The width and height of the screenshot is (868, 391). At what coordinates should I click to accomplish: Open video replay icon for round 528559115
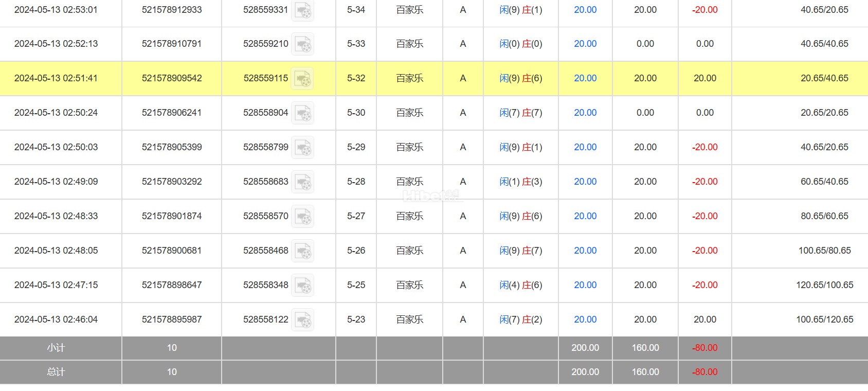click(303, 79)
